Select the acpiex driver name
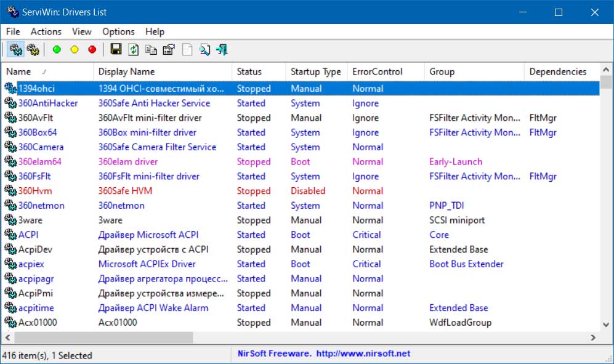The width and height of the screenshot is (614, 364). (x=31, y=264)
